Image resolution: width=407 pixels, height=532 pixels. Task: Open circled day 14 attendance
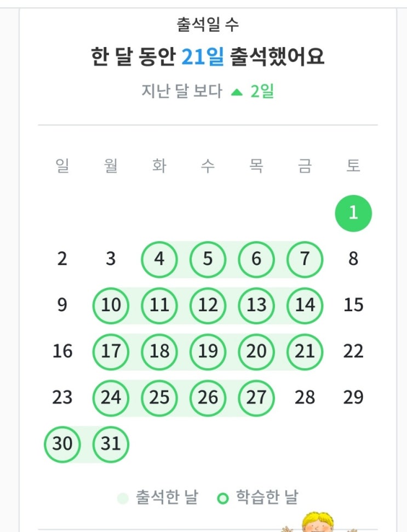pyautogui.click(x=305, y=305)
